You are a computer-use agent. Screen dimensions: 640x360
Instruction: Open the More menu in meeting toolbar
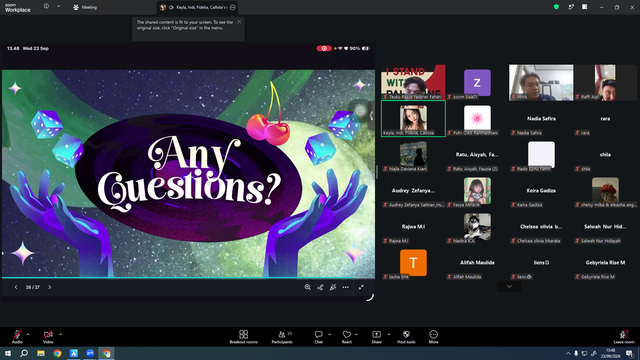tap(433, 337)
